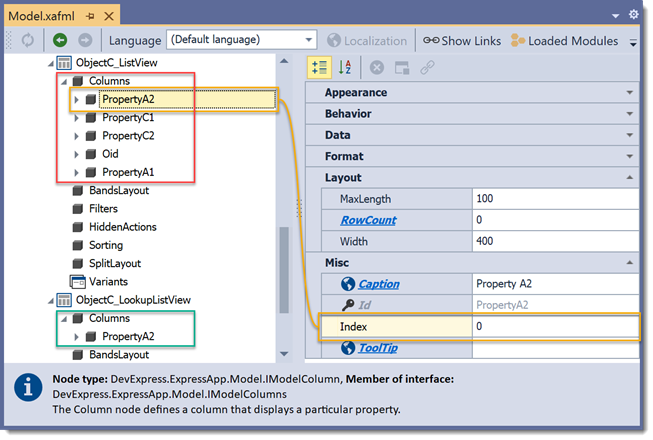The image size is (653, 440).
Task: Edit the Index value field
Action: pyautogui.click(x=556, y=326)
